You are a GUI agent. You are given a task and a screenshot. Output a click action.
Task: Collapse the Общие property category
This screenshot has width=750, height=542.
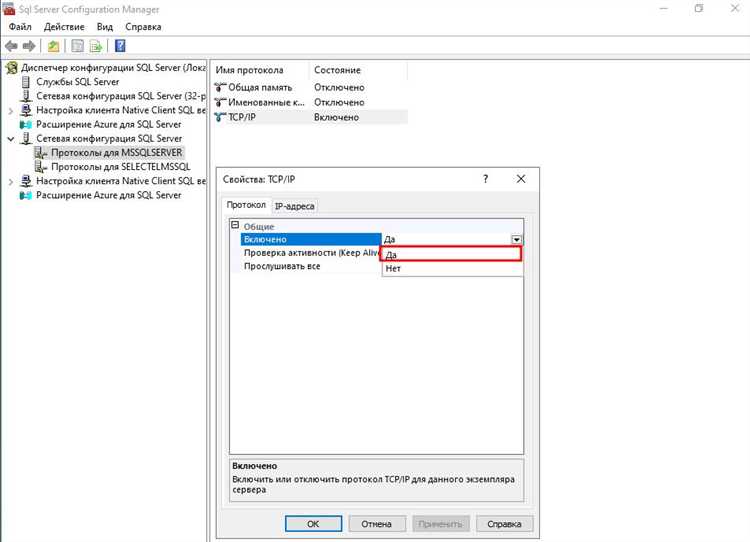(x=236, y=227)
